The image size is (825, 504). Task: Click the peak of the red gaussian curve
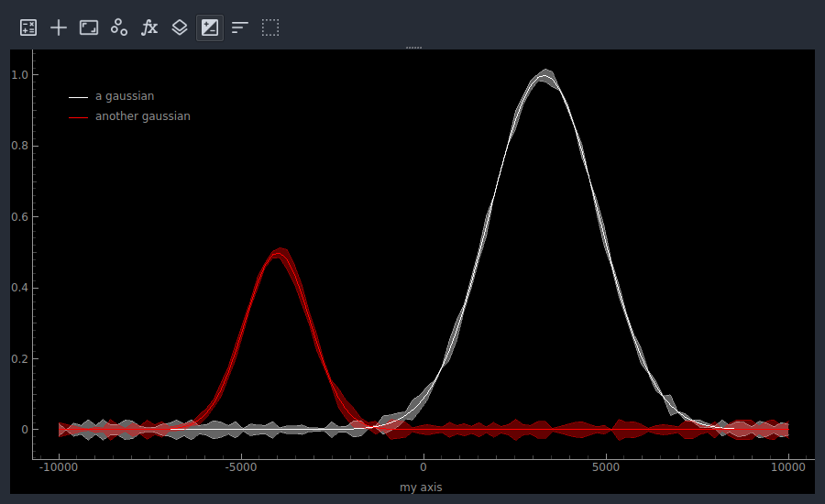pos(280,254)
